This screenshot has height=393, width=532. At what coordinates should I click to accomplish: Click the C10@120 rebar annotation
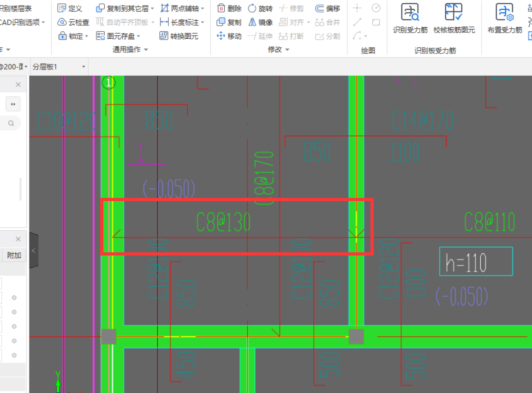tap(67, 121)
